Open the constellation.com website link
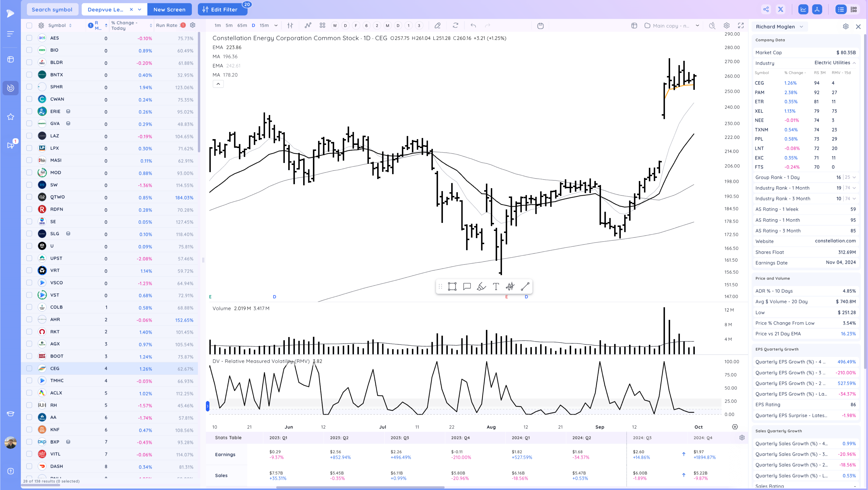 835,241
